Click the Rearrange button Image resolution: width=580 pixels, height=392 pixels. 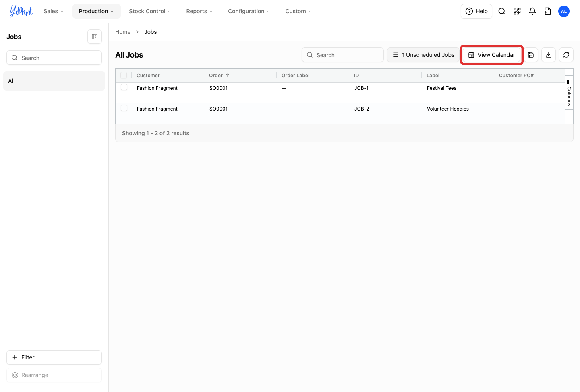54,375
